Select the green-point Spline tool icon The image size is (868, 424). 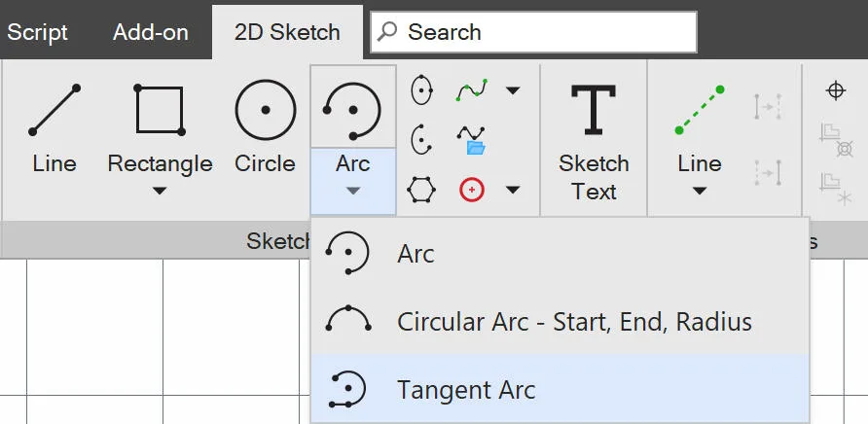(472, 89)
